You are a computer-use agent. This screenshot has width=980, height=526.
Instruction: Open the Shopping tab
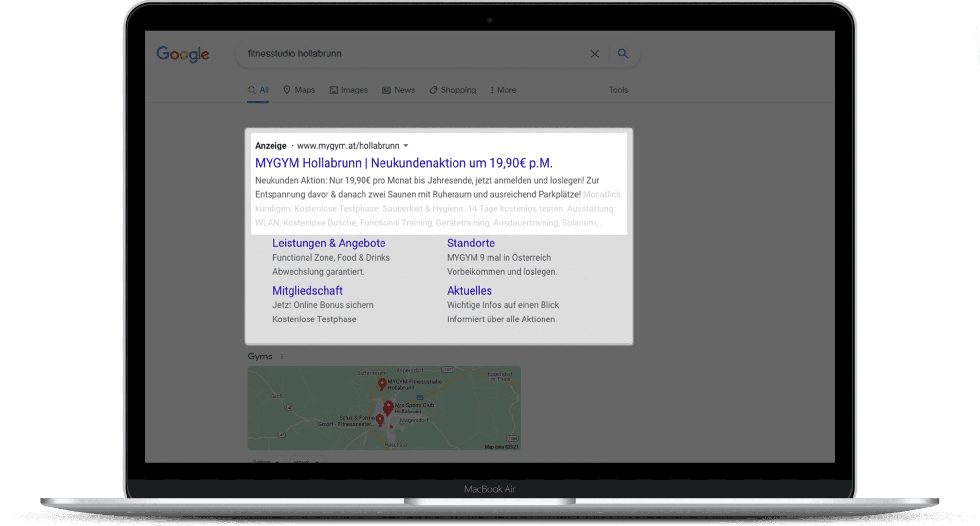[x=453, y=90]
